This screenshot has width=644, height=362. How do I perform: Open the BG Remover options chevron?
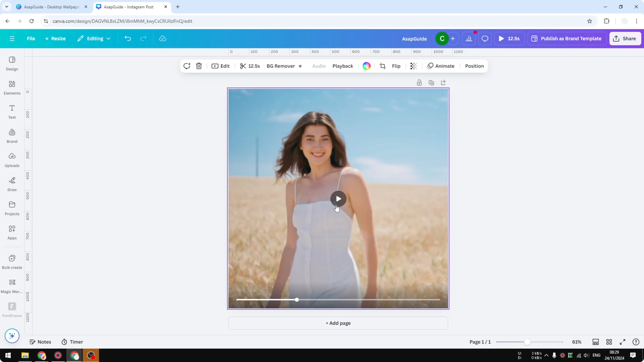300,66
